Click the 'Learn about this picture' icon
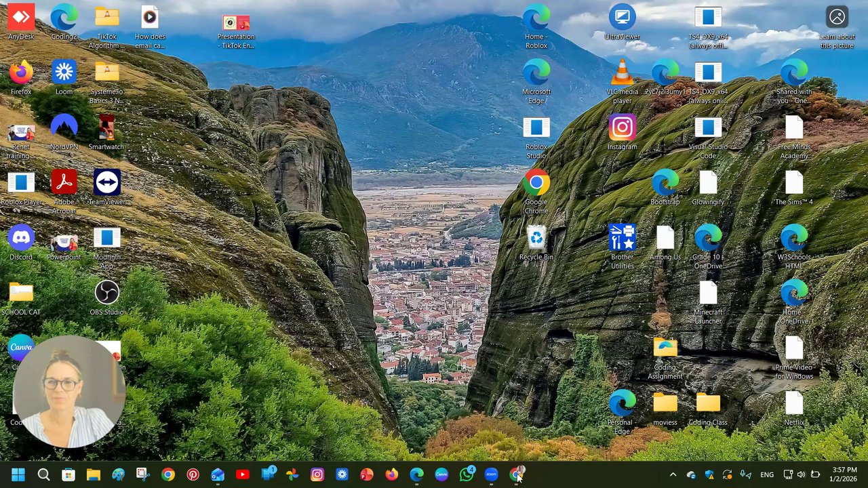Viewport: 868px width, 488px height. pos(837,27)
